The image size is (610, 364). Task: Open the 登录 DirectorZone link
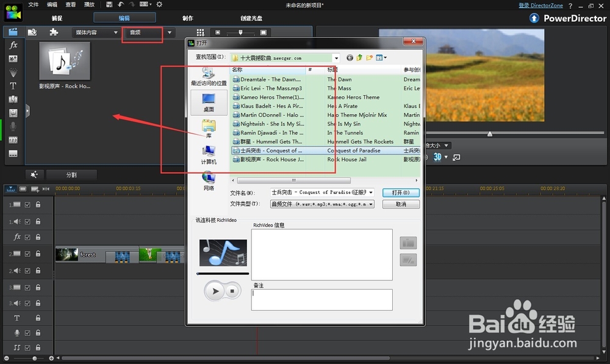(540, 5)
